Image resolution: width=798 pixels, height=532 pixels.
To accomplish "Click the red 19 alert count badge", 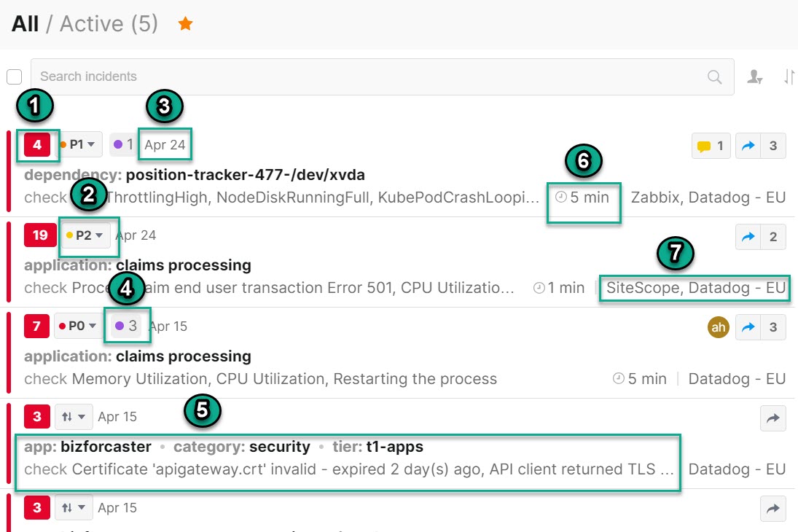I will 40,235.
